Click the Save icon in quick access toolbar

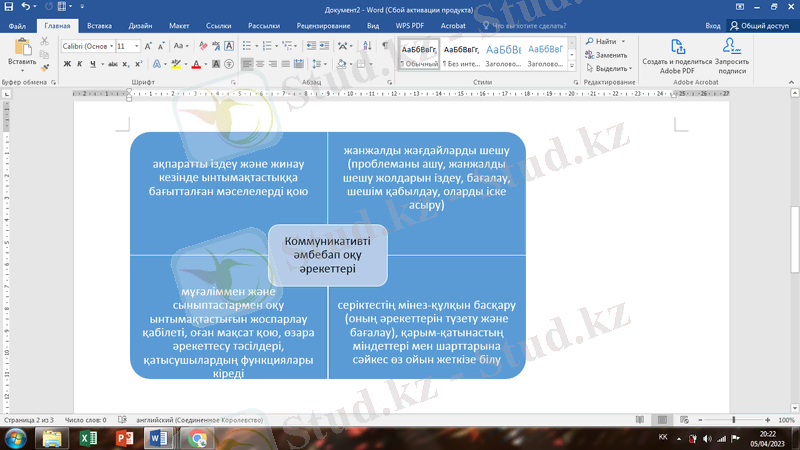23,6
